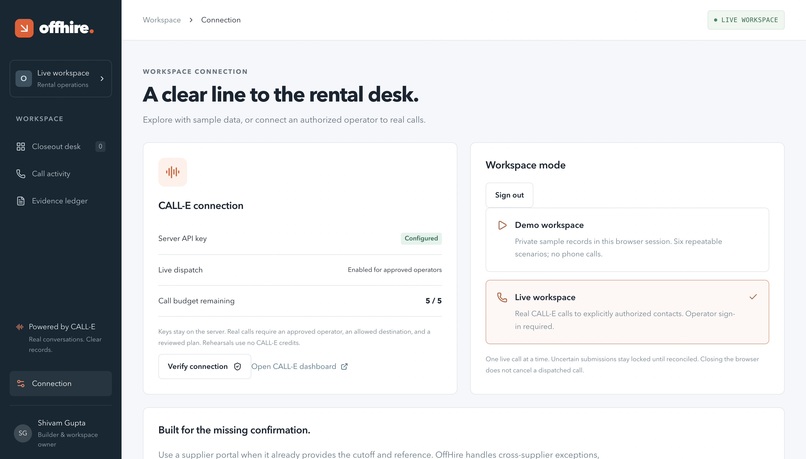Open the Shivam Gupta profile entry

(x=61, y=433)
